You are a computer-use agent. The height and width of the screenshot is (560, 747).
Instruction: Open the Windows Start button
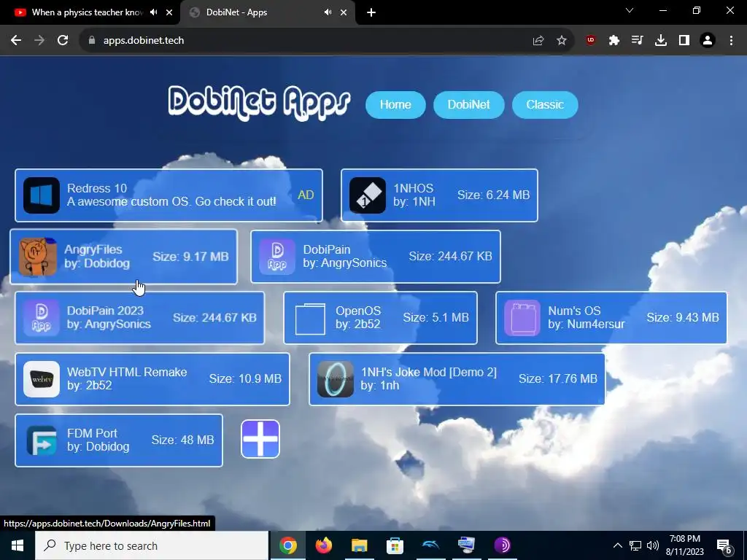tap(18, 545)
